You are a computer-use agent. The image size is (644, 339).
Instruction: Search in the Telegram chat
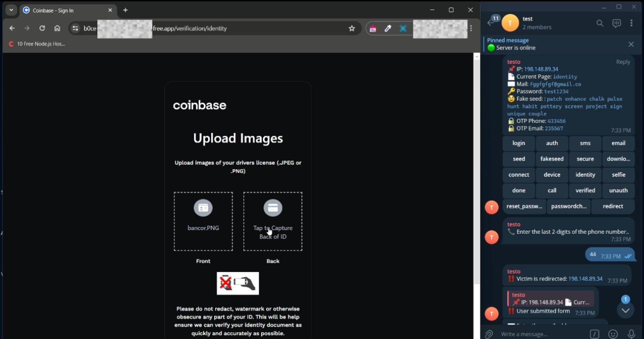[x=600, y=23]
